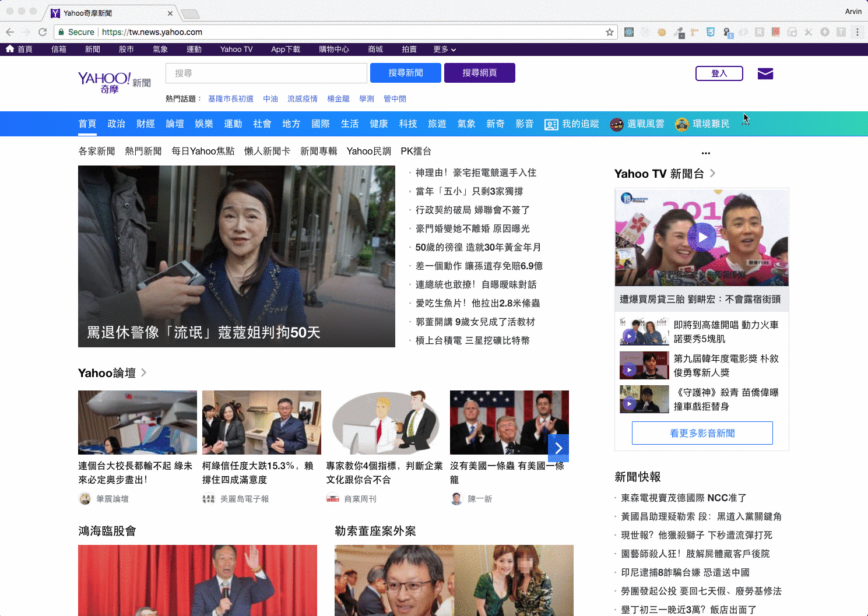The image size is (868, 616).
Task: Click 筆震論壇 author avatar
Action: pyautogui.click(x=85, y=499)
